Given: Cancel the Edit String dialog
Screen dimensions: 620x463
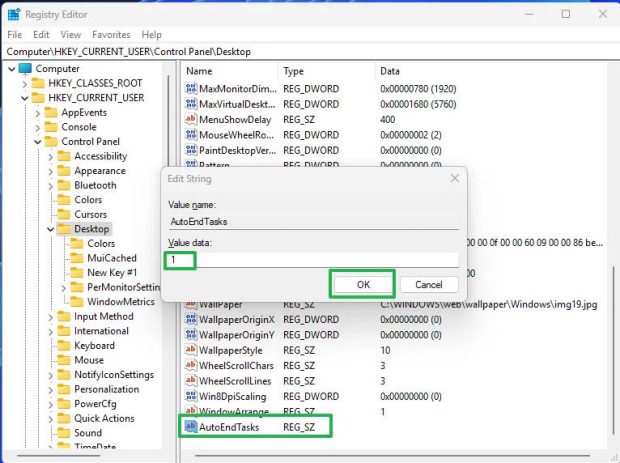Looking at the screenshot, I should tap(429, 285).
